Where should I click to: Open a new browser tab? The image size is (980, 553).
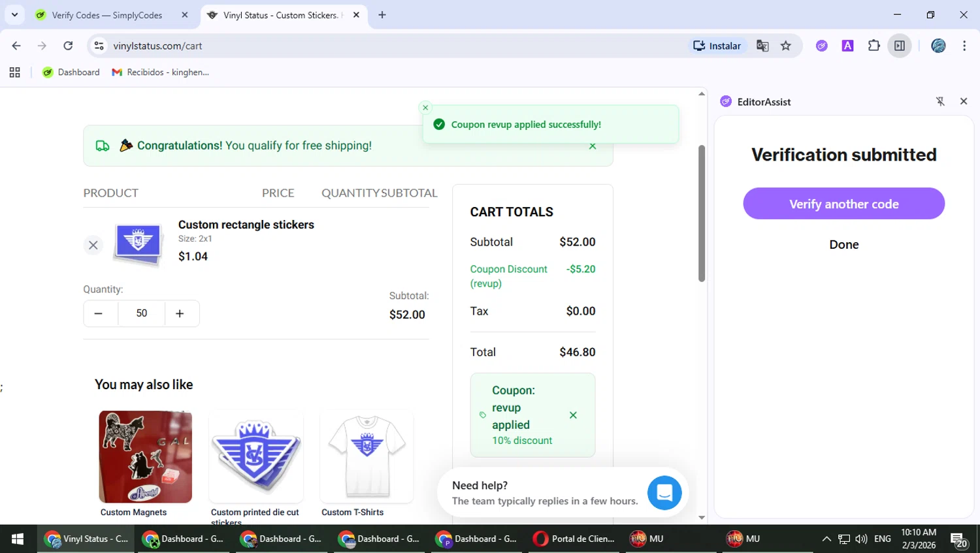click(x=382, y=15)
